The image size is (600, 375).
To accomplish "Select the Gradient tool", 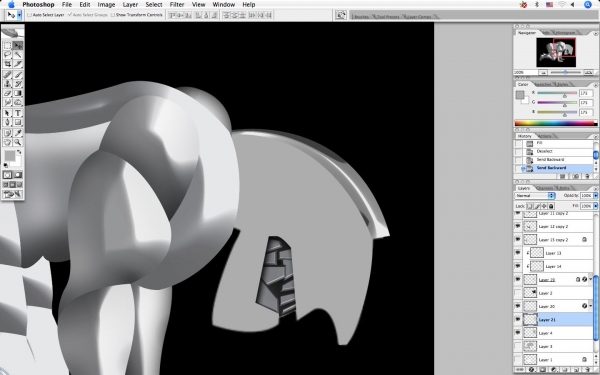I will (x=18, y=93).
